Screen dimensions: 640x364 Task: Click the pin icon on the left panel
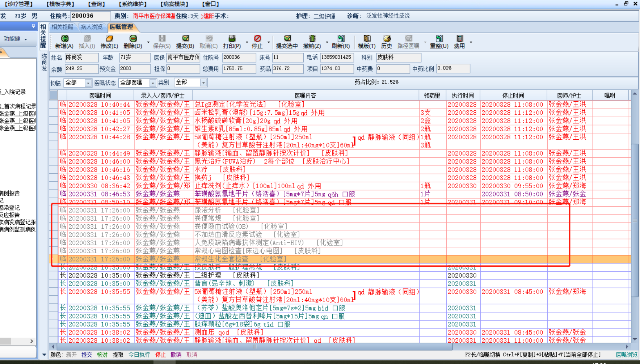33,26
